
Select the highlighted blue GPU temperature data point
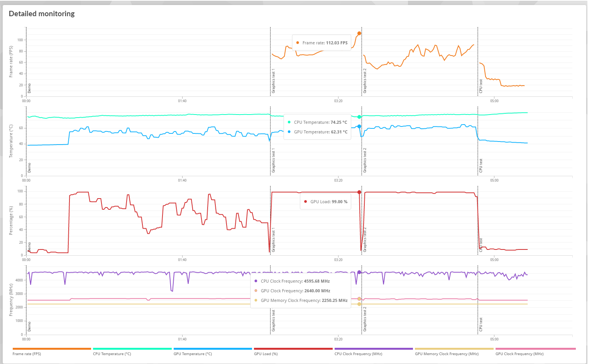(359, 126)
